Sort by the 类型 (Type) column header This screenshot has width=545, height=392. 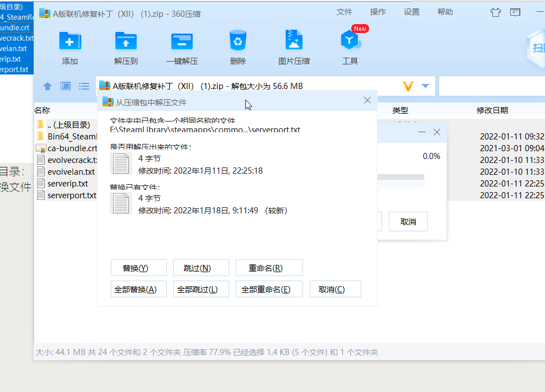point(400,110)
